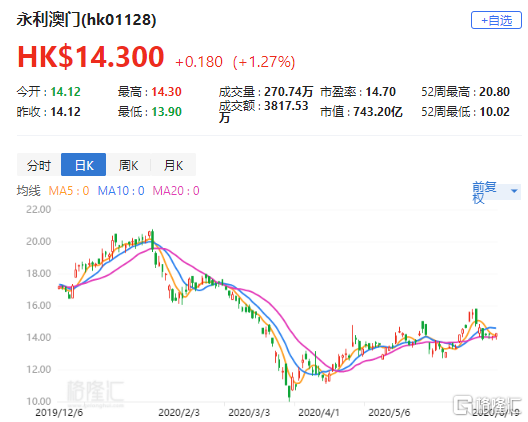This screenshot has height=422, width=528.
Task: Select the 日K daily candlestick tab
Action: (x=84, y=165)
